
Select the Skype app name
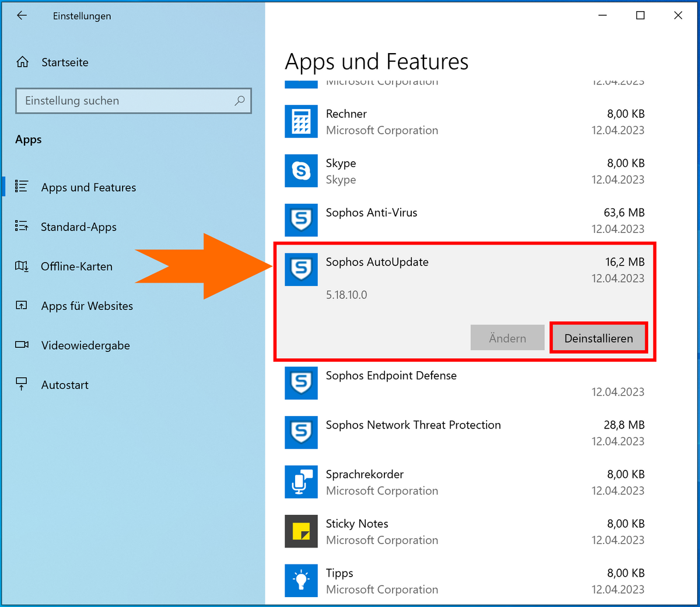(x=341, y=163)
